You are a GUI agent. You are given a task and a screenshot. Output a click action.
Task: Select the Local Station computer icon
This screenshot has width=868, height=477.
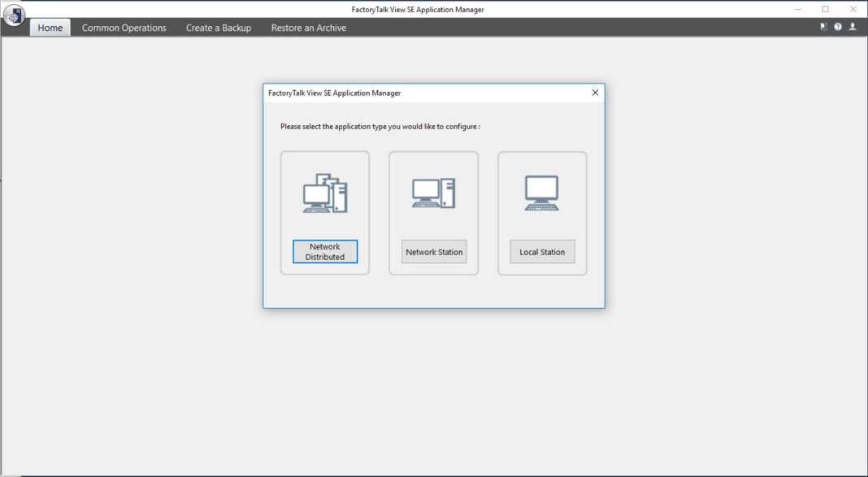pyautogui.click(x=542, y=192)
